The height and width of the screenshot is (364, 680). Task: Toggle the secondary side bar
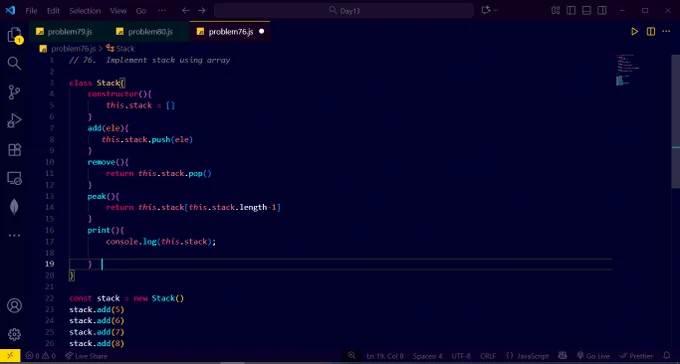tap(602, 10)
